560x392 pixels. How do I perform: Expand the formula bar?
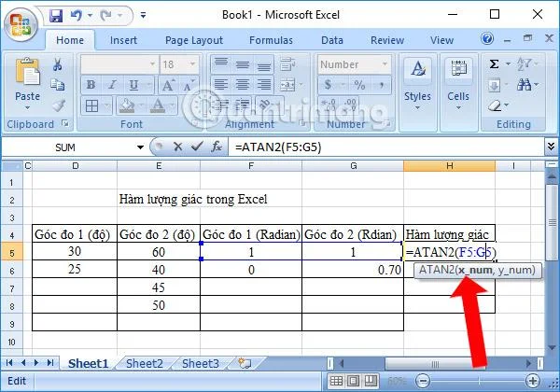pyautogui.click(x=551, y=147)
